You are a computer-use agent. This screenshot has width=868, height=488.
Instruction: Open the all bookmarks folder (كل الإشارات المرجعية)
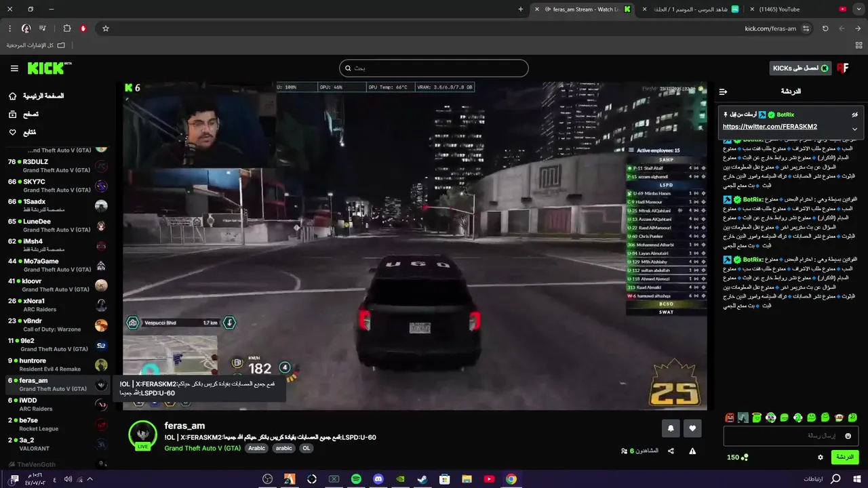pyautogui.click(x=35, y=45)
